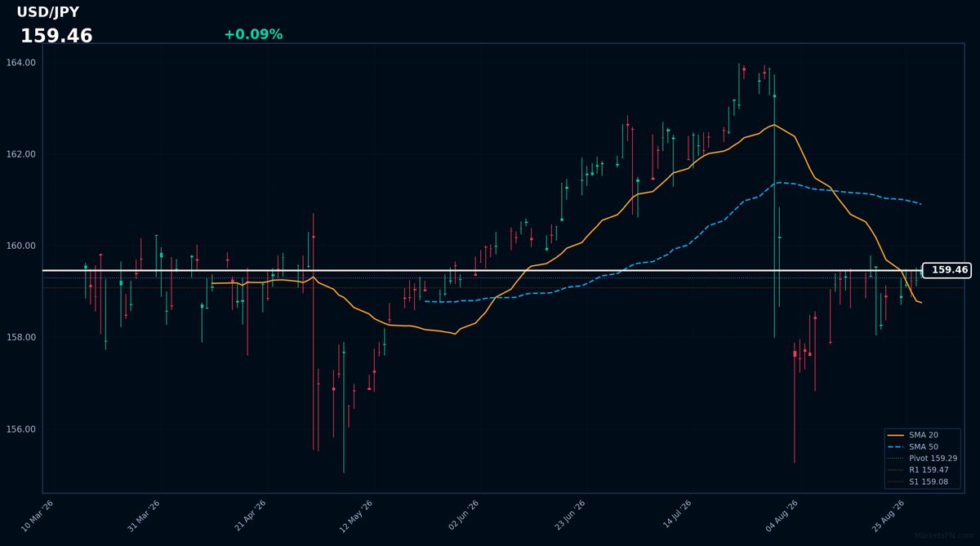Click the 10 Mar '26 date label
This screenshot has width=980, height=546.
point(38,516)
